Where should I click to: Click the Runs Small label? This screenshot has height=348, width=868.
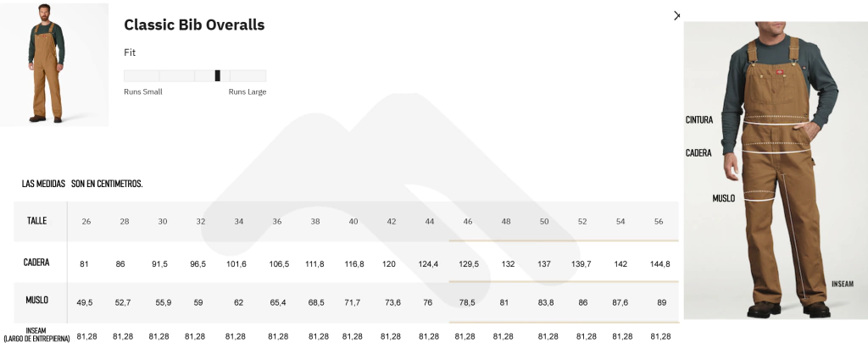tap(142, 91)
